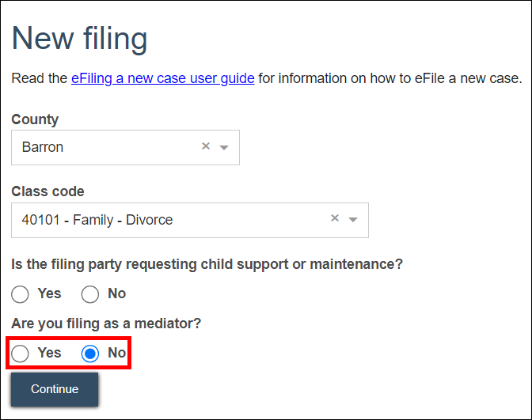The height and width of the screenshot is (420, 532).
Task: Choose No radio circle for filing as mediator
Action: (x=90, y=354)
